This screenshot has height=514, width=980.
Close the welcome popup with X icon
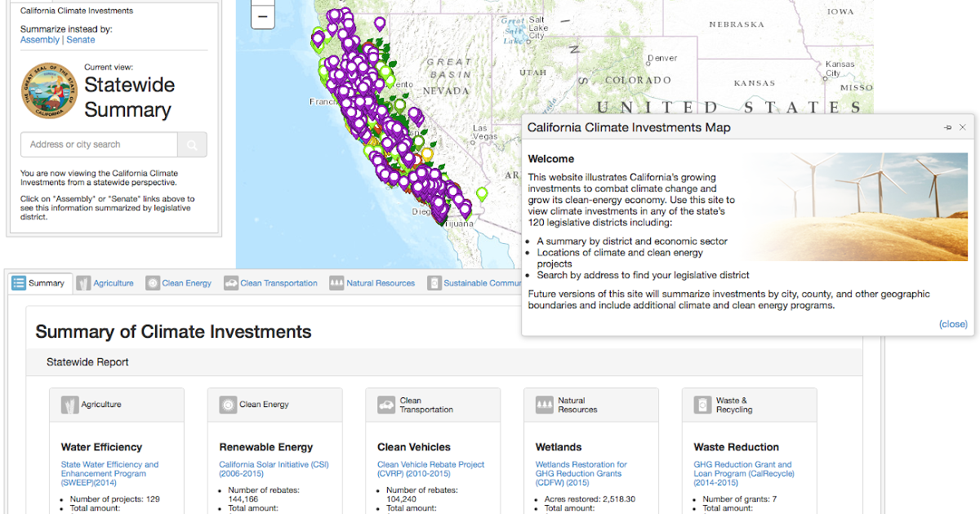point(963,127)
